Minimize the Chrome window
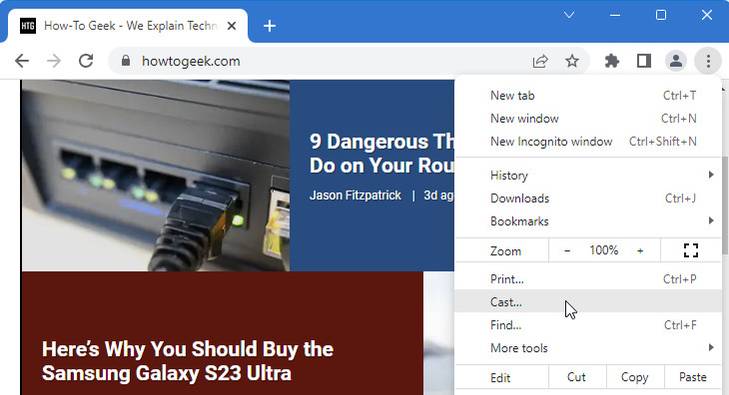This screenshot has width=729, height=395. [x=615, y=15]
